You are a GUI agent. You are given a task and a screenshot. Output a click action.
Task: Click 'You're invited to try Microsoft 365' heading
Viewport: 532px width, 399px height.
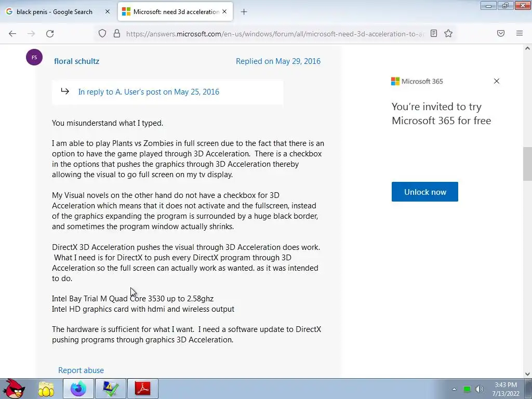coord(442,114)
